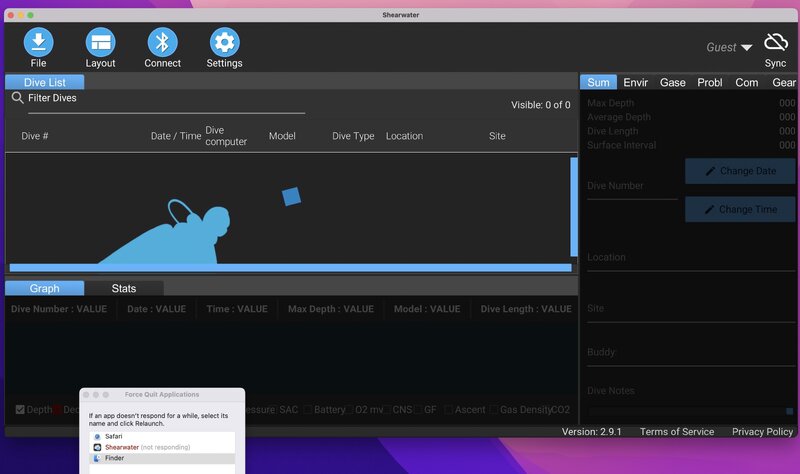Image resolution: width=800 pixels, height=474 pixels.
Task: Open the Sum summary tab
Action: [598, 82]
